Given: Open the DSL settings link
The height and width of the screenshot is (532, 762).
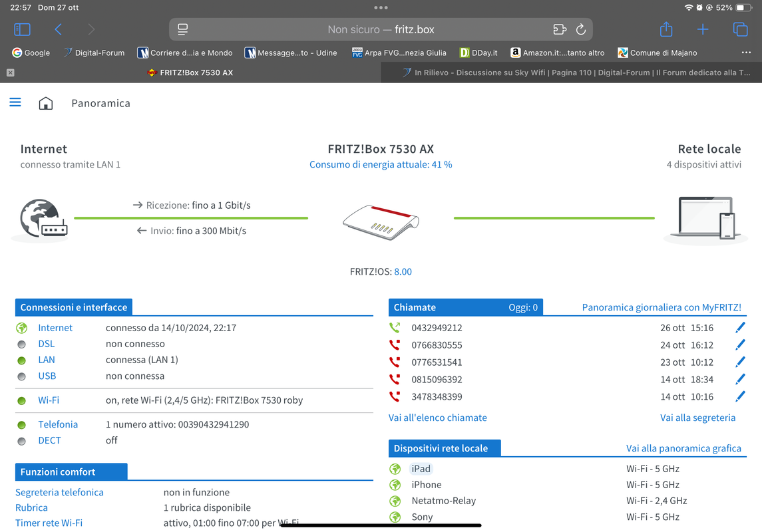Looking at the screenshot, I should 47,344.
